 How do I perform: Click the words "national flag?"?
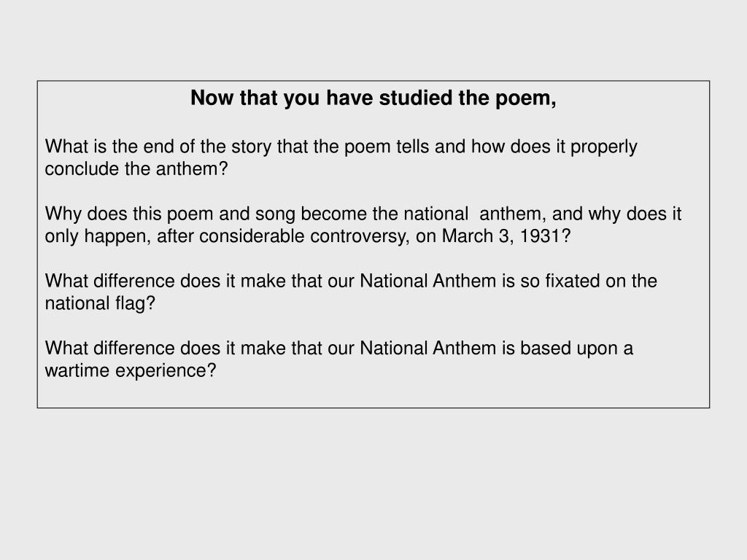click(100, 303)
